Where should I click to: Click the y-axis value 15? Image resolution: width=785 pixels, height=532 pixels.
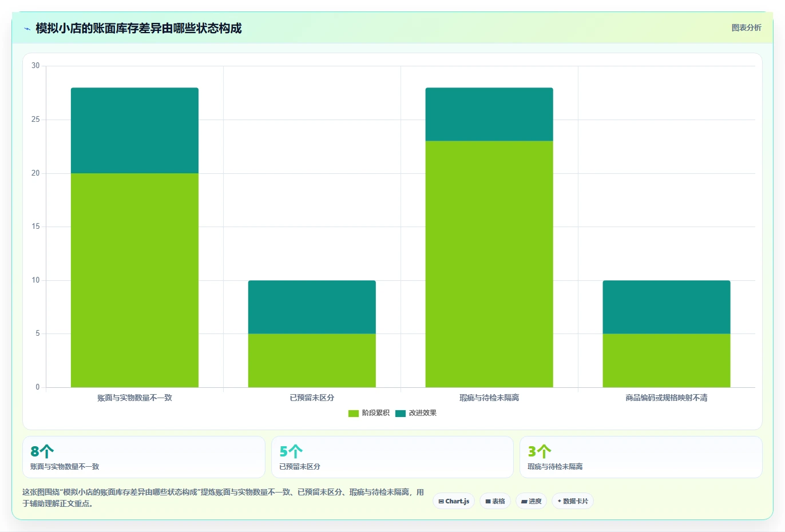point(35,227)
